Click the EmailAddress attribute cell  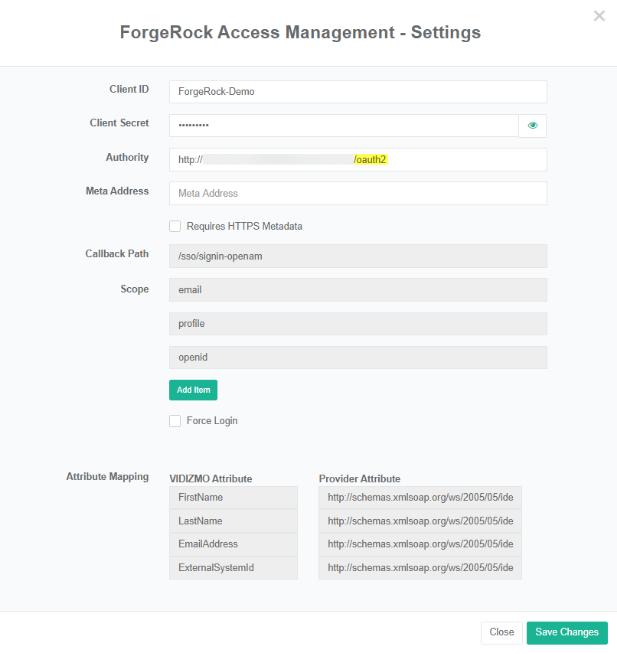tap(234, 544)
